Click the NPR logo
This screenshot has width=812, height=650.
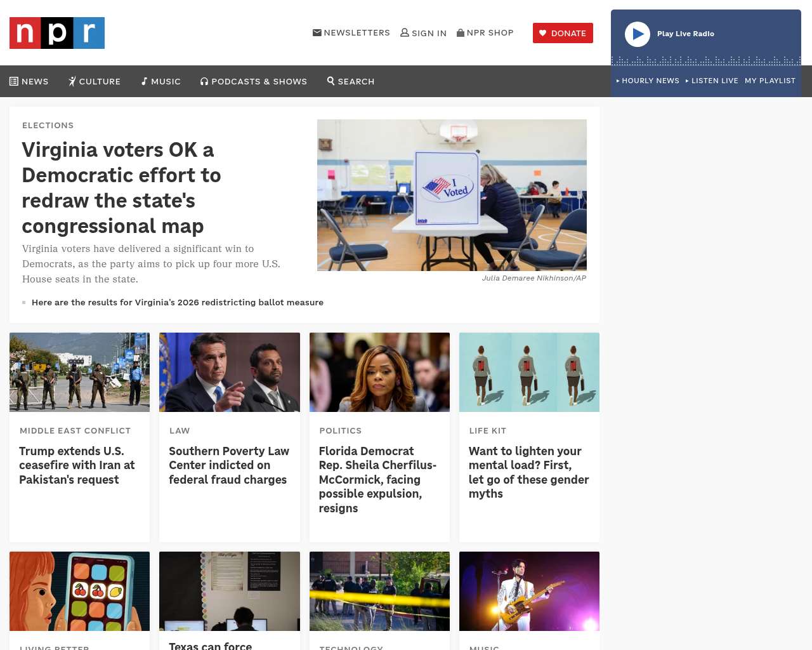[x=57, y=33]
